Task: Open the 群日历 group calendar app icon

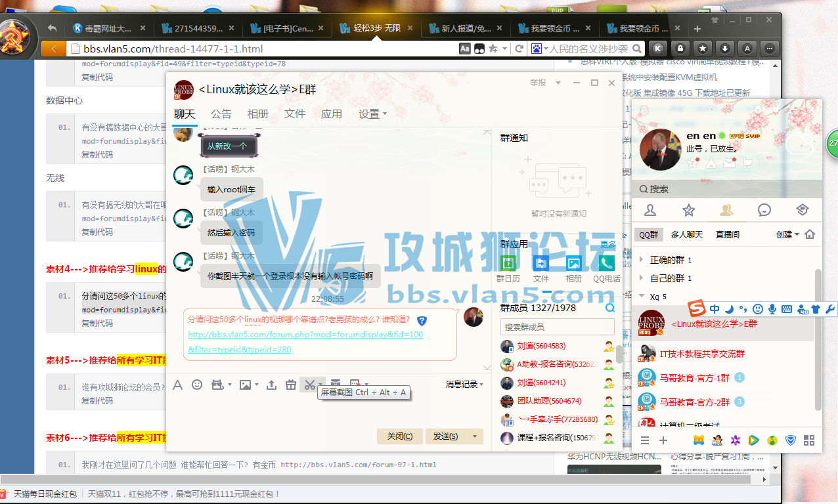Action: pyautogui.click(x=508, y=263)
